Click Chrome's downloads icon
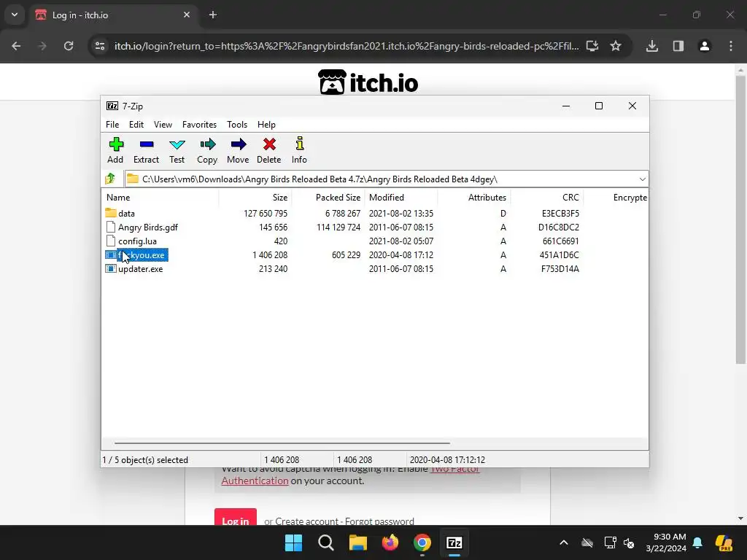The width and height of the screenshot is (747, 560). [652, 46]
